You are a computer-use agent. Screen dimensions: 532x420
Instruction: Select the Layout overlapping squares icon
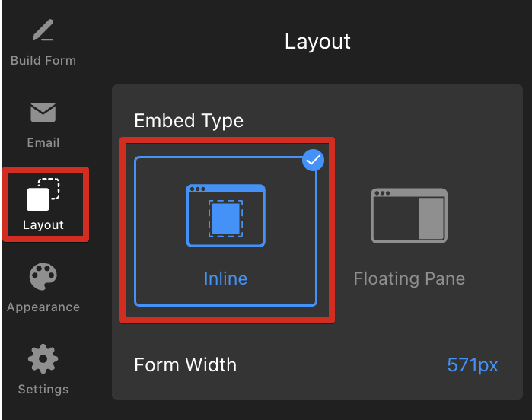pyautogui.click(x=43, y=194)
